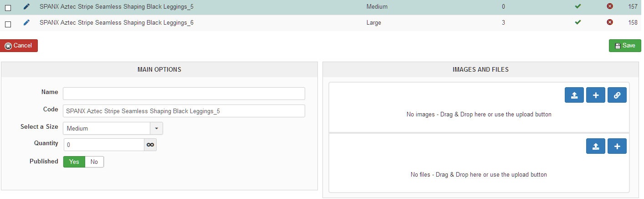Delete the Leggings_5 variant with red X
This screenshot has width=644, height=199.
610,6
